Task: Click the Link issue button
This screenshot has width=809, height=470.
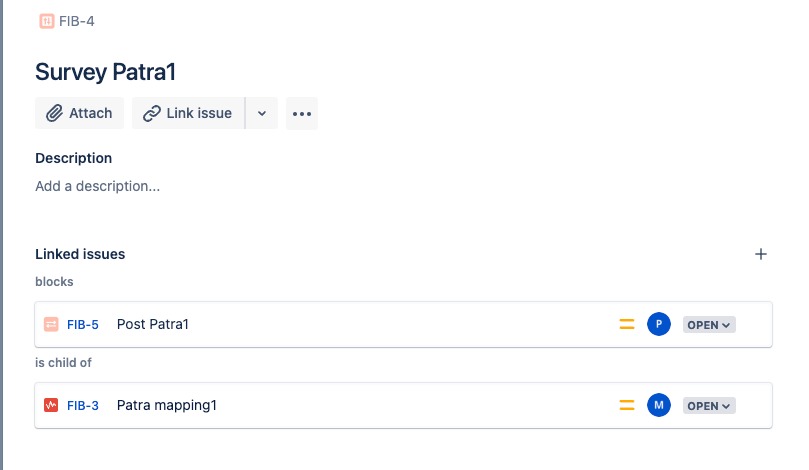Action: [188, 113]
